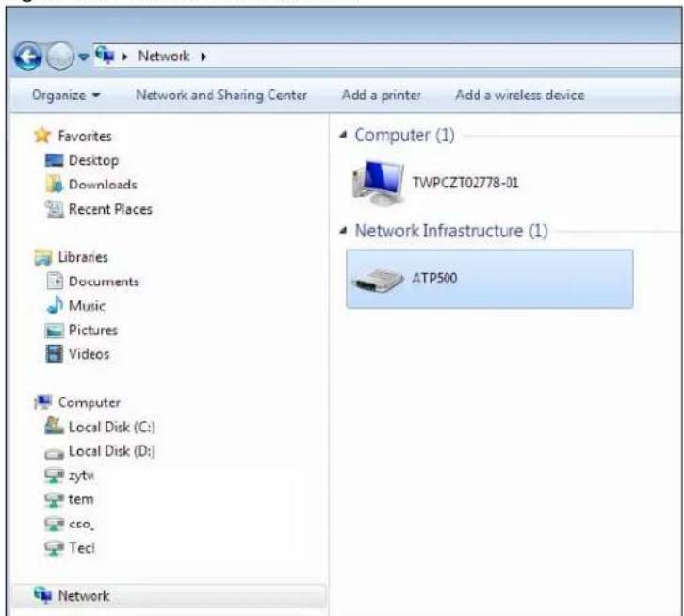
Task: Click the Desktop icon in Favorites
Action: [x=54, y=160]
